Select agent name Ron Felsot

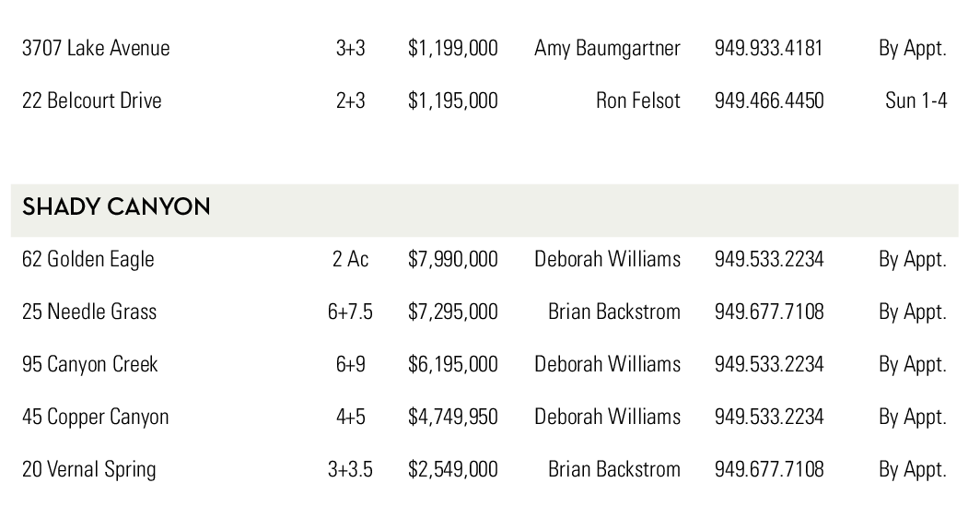click(x=637, y=100)
